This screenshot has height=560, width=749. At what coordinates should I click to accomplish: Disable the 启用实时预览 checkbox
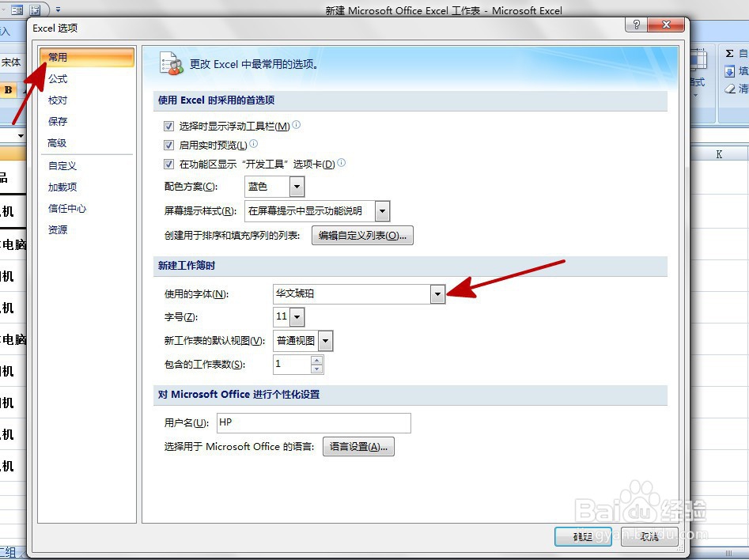click(x=168, y=144)
